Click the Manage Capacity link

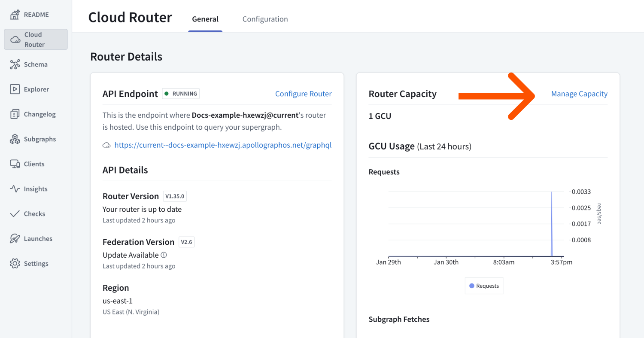(x=579, y=94)
